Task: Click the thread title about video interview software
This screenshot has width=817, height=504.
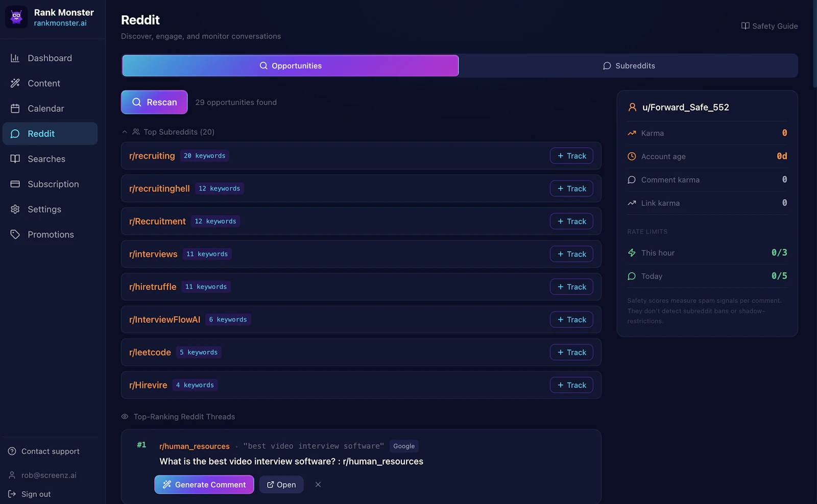Action: pyautogui.click(x=292, y=462)
